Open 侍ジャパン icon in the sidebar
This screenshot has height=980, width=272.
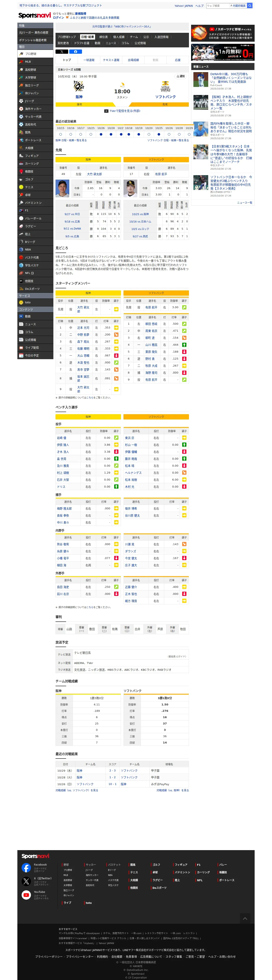coord(21,93)
